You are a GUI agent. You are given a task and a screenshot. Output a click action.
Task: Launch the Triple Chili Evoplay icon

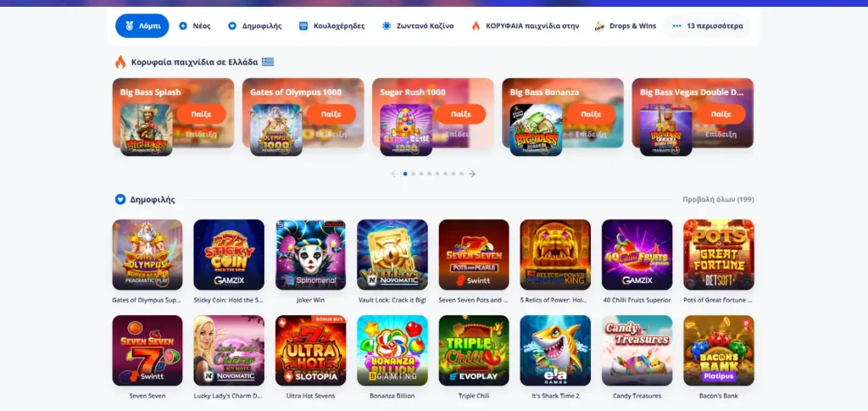pyautogui.click(x=474, y=350)
